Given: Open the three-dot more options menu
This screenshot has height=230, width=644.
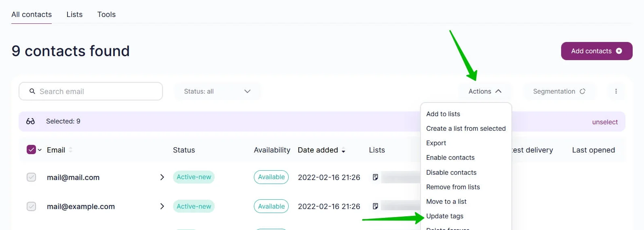Looking at the screenshot, I should (616, 91).
